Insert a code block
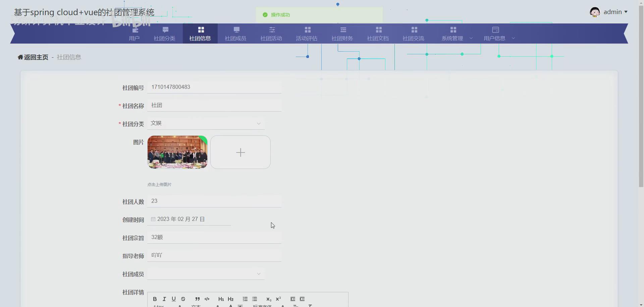Viewport: 644px width, 307px height. tap(207, 299)
